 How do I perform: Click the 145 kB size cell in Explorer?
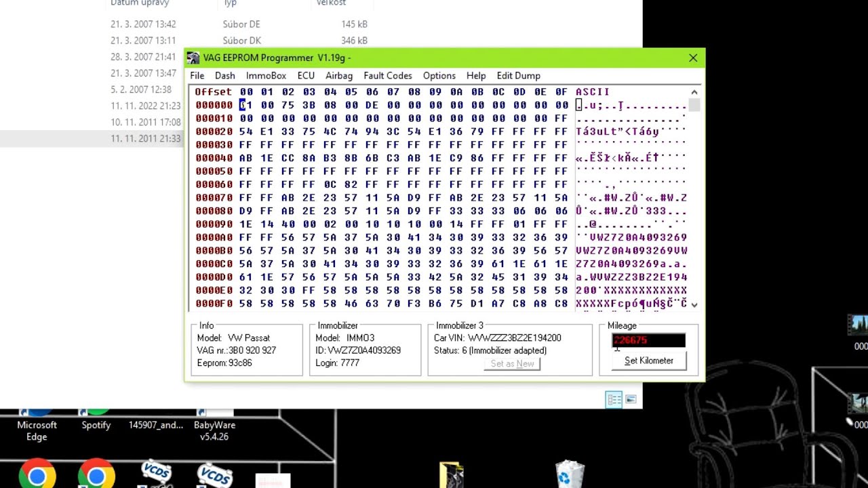click(355, 24)
